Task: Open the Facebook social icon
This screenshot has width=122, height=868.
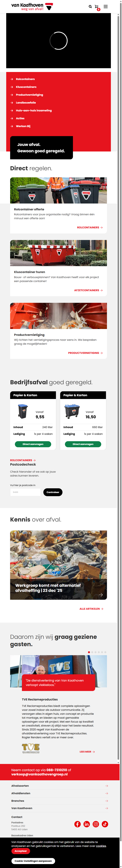Action: coord(78,824)
